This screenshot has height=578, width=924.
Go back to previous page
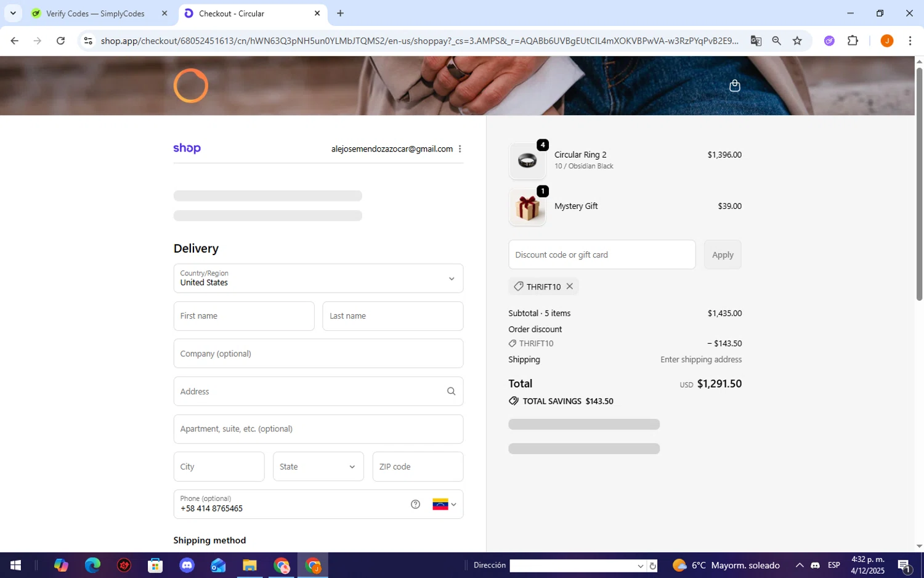pyautogui.click(x=14, y=41)
